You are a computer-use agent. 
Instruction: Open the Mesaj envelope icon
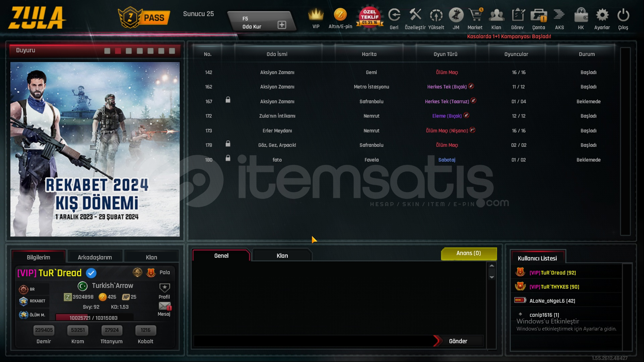click(164, 306)
